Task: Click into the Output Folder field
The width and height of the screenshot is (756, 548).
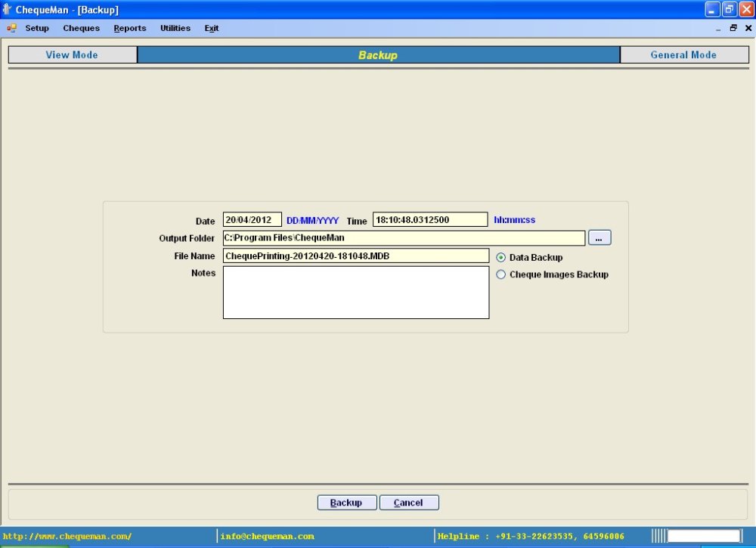Action: [404, 237]
